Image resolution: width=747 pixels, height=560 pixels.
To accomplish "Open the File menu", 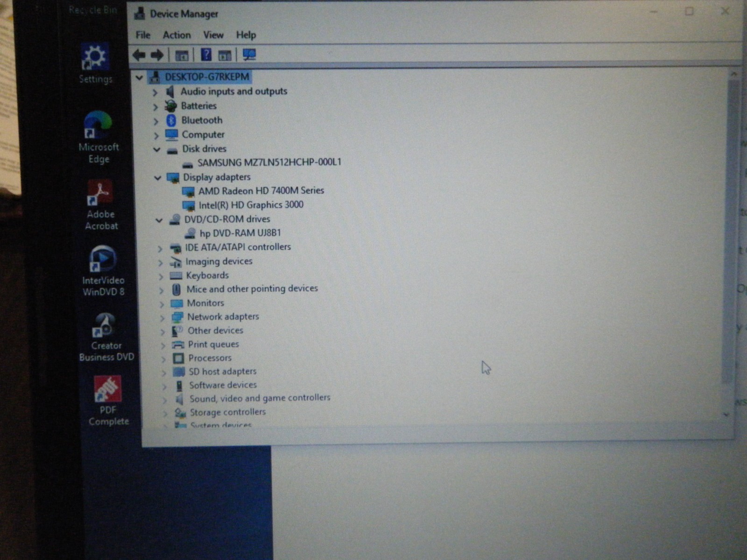I will tap(143, 35).
